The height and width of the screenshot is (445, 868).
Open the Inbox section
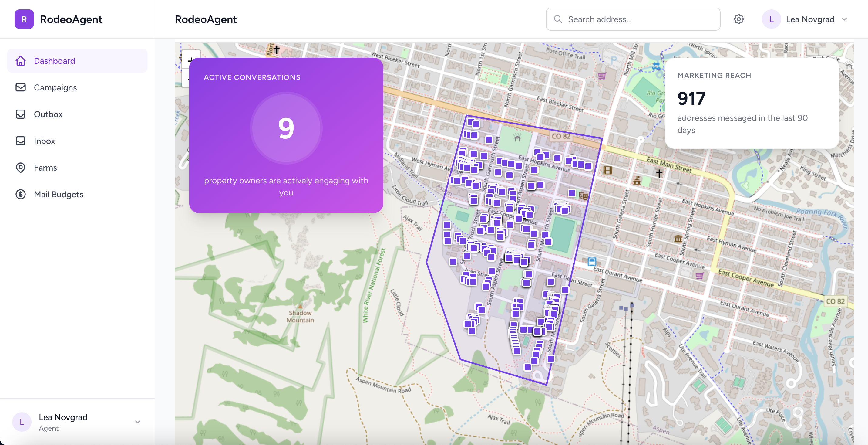pos(77,141)
